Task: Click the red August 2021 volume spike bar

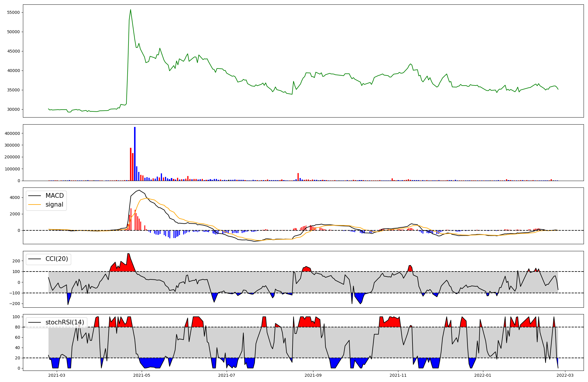Action: pos(298,177)
